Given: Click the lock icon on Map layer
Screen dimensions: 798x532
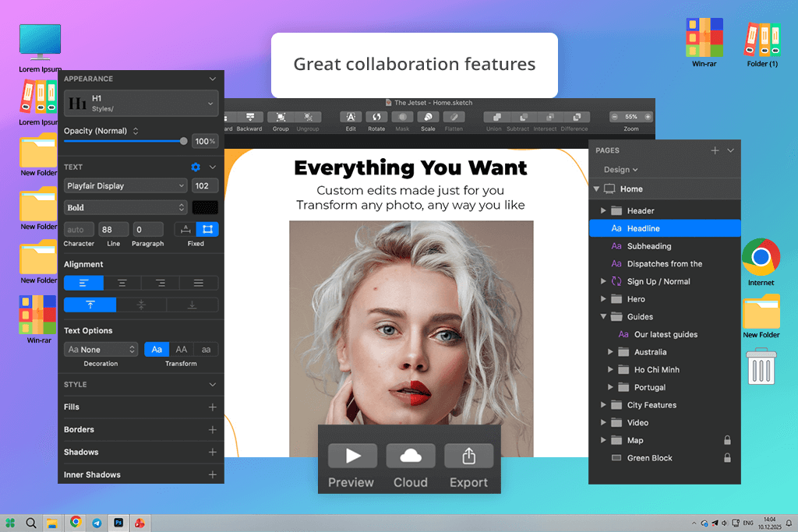Looking at the screenshot, I should pos(727,440).
